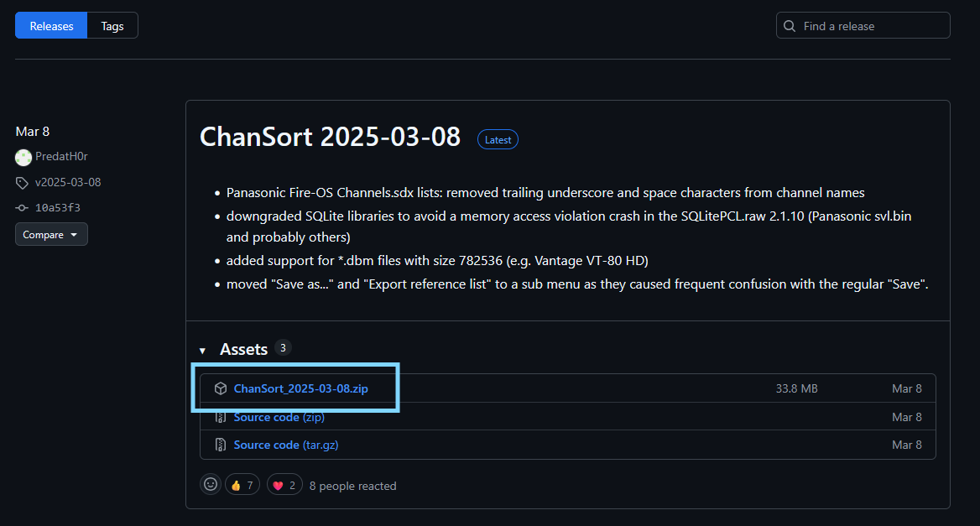Toggle the heart reaction with 2
Viewport: 980px width, 526px height.
click(284, 485)
